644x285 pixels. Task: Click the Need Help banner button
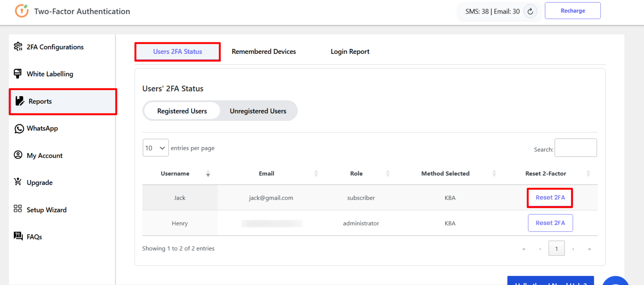(551, 281)
